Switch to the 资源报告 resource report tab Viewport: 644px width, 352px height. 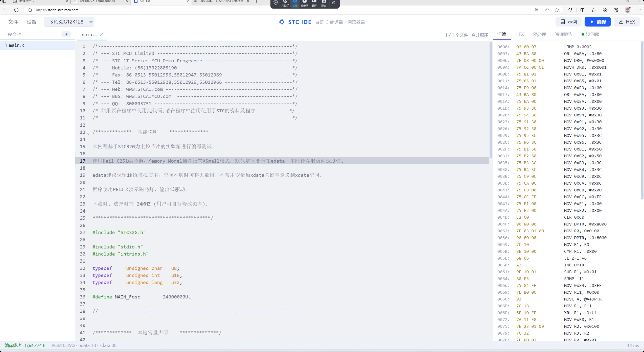tap(564, 34)
